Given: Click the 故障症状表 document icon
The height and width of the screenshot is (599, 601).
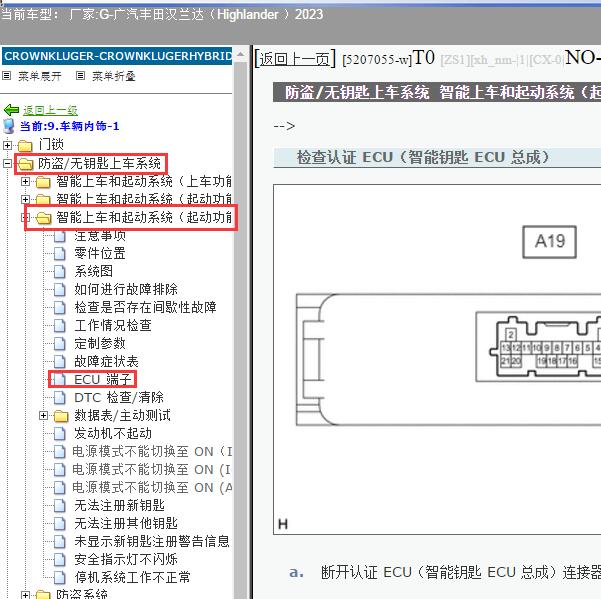Looking at the screenshot, I should coord(59,361).
